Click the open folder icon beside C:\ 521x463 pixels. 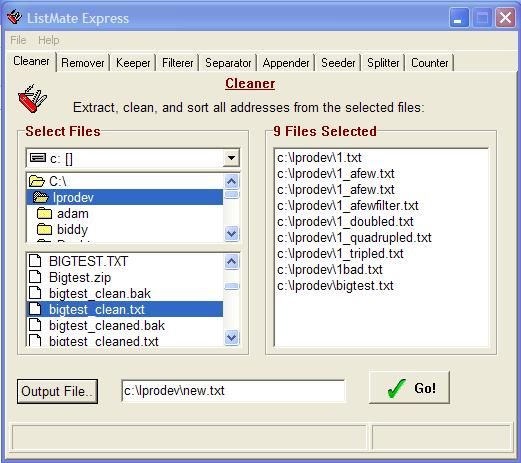coord(37,181)
